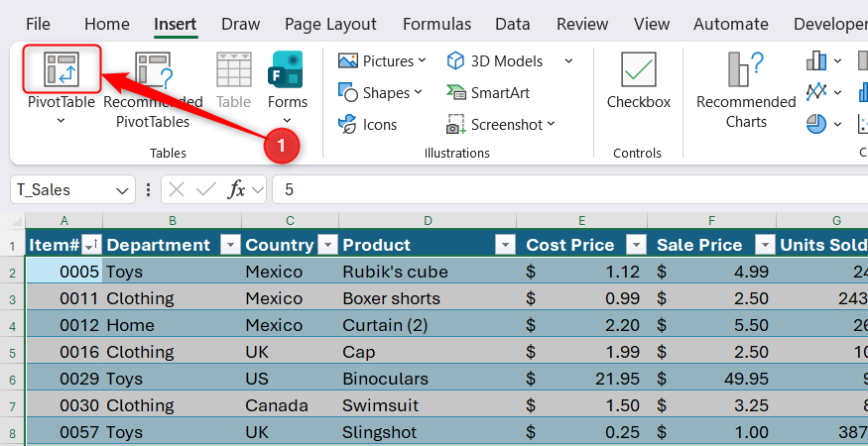Click the 21.95 cost price cell
Image resolution: width=868 pixels, height=446 pixels.
coord(581,379)
